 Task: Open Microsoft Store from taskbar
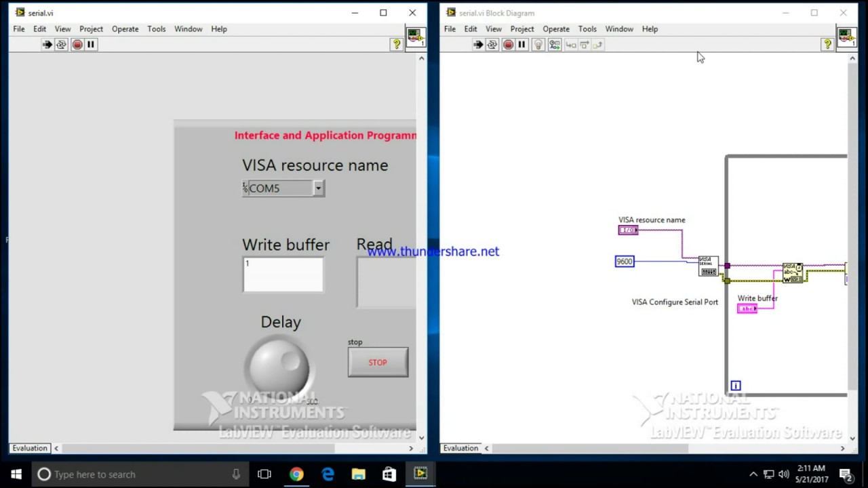click(389, 474)
